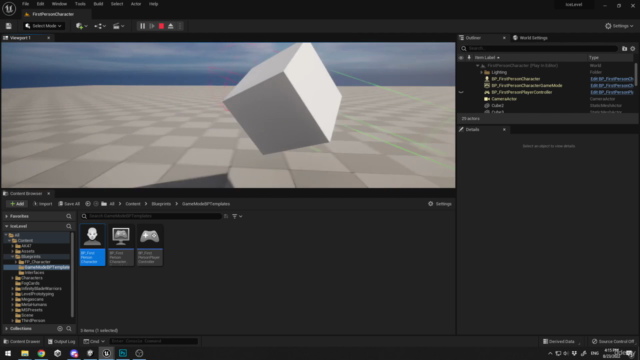Open Outliner settings gear
The width and height of the screenshot is (640, 360).
coord(633,49)
